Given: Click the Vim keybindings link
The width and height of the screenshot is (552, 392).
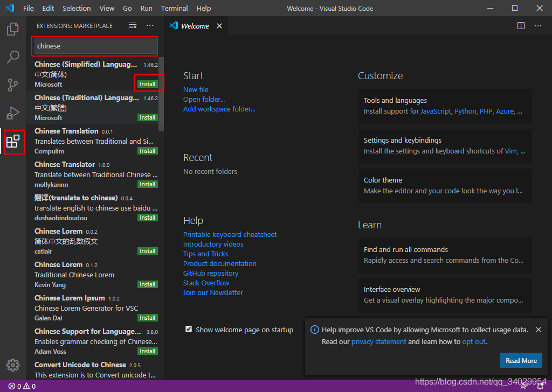Looking at the screenshot, I should pos(510,151).
